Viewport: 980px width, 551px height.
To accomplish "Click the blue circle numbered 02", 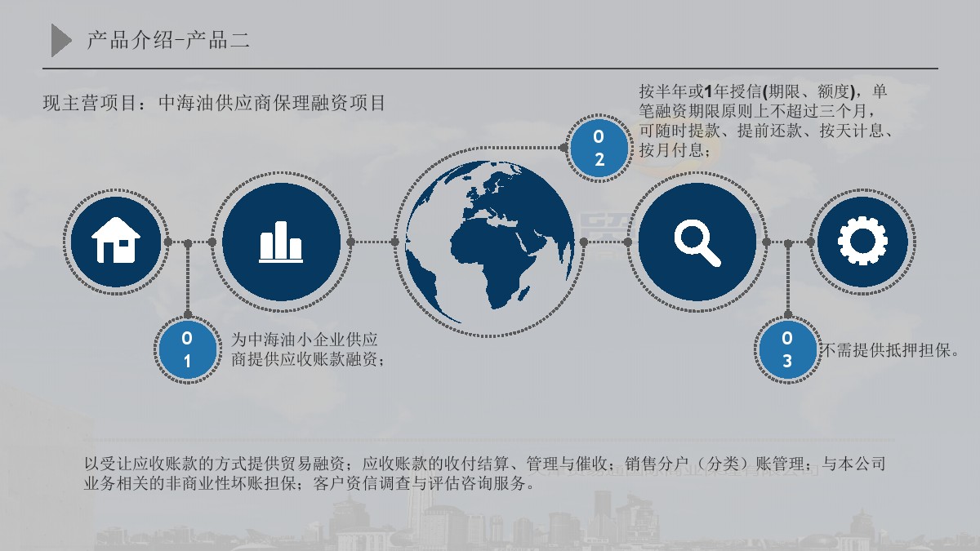I will [599, 148].
